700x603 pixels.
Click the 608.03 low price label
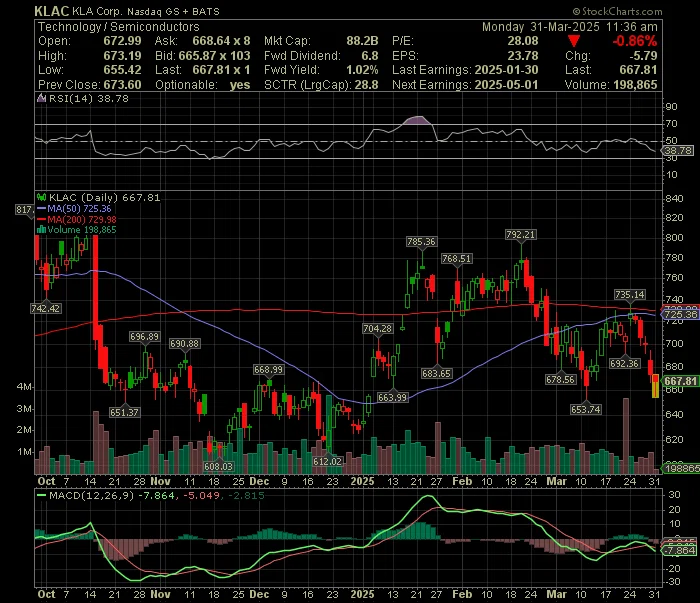(x=218, y=466)
